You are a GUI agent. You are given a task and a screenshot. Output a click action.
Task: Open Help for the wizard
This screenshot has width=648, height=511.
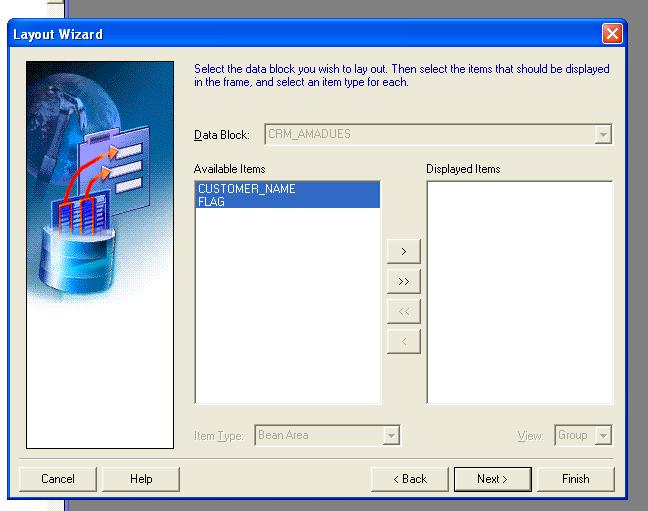point(141,479)
